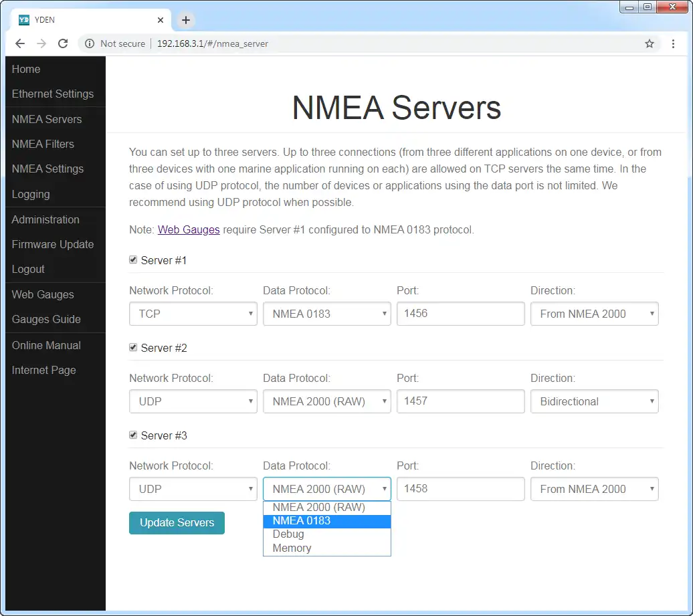
Task: Refresh the NMEA Servers page
Action: [x=63, y=43]
